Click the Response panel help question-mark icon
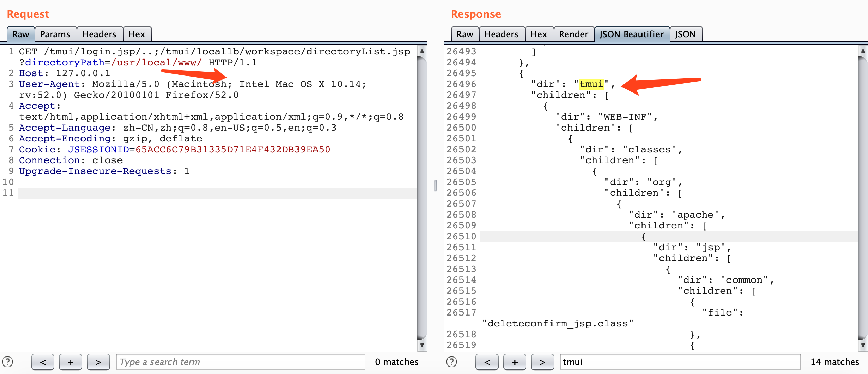The height and width of the screenshot is (374, 868). [452, 362]
